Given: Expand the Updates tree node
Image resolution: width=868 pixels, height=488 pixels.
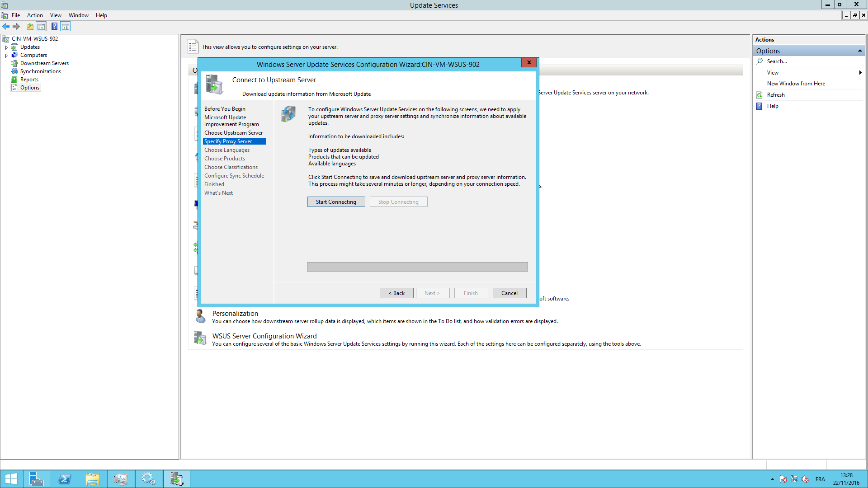Looking at the screenshot, I should pos(6,47).
